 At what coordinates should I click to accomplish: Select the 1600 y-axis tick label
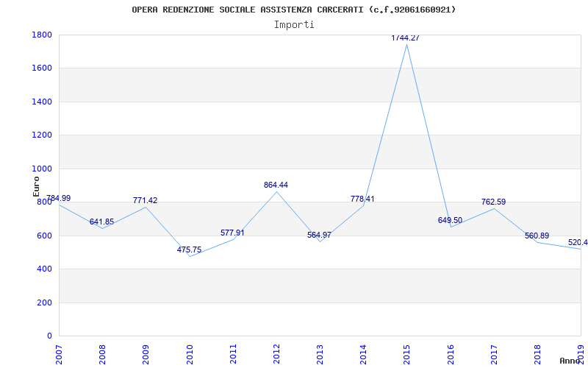(42, 68)
